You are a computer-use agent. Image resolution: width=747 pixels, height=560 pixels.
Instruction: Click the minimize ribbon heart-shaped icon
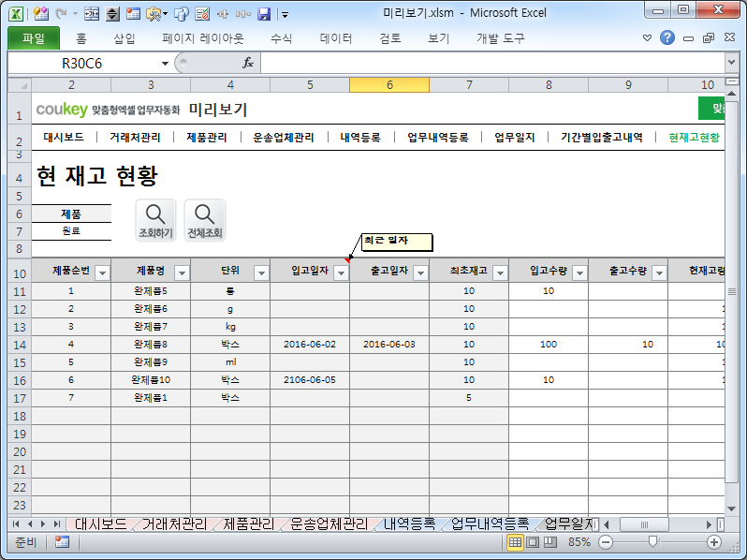[647, 37]
